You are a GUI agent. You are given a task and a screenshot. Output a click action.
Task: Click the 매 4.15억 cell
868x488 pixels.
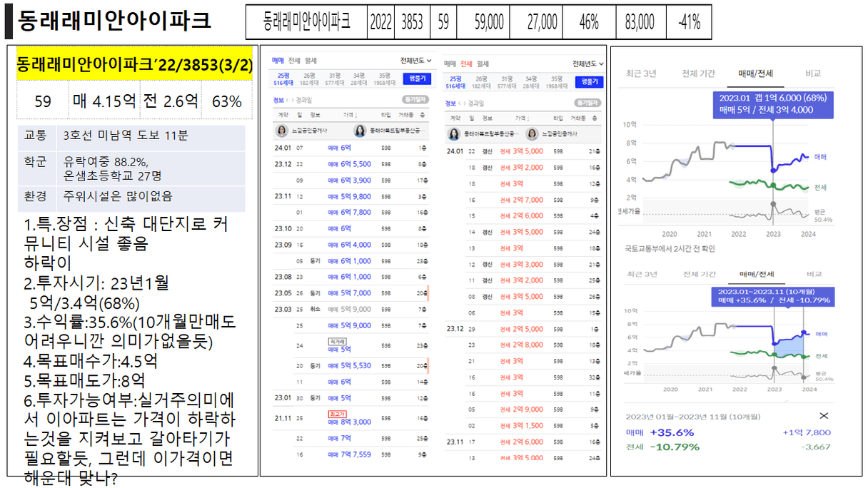(106, 101)
